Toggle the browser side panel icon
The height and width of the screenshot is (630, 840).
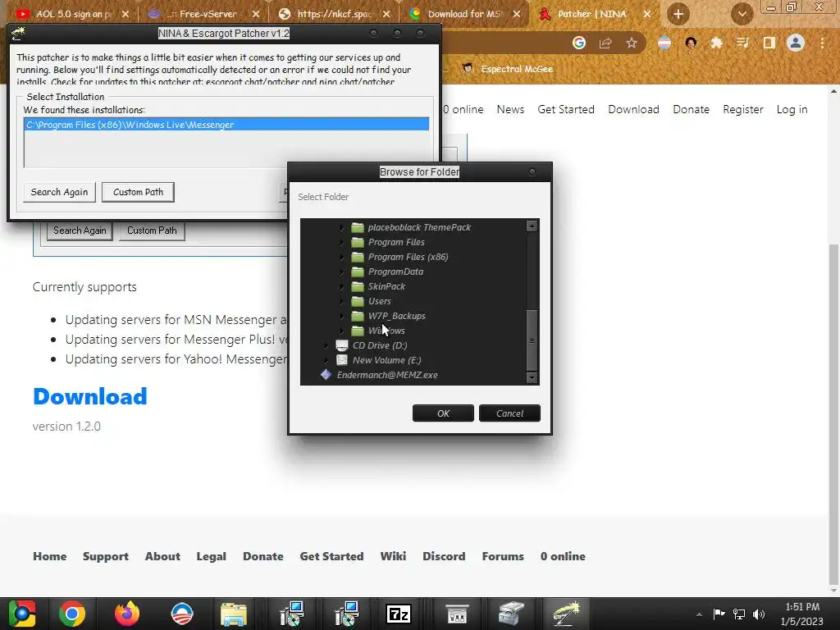[769, 43]
